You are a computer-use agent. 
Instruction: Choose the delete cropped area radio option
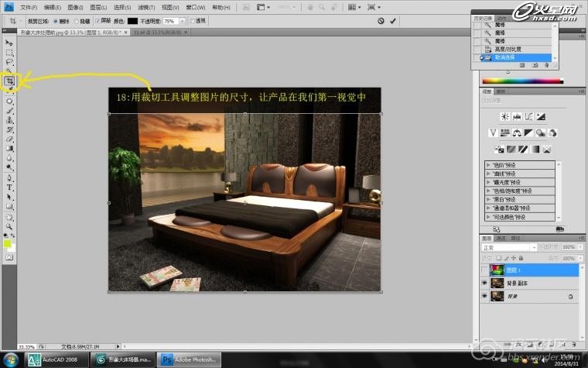click(x=56, y=22)
